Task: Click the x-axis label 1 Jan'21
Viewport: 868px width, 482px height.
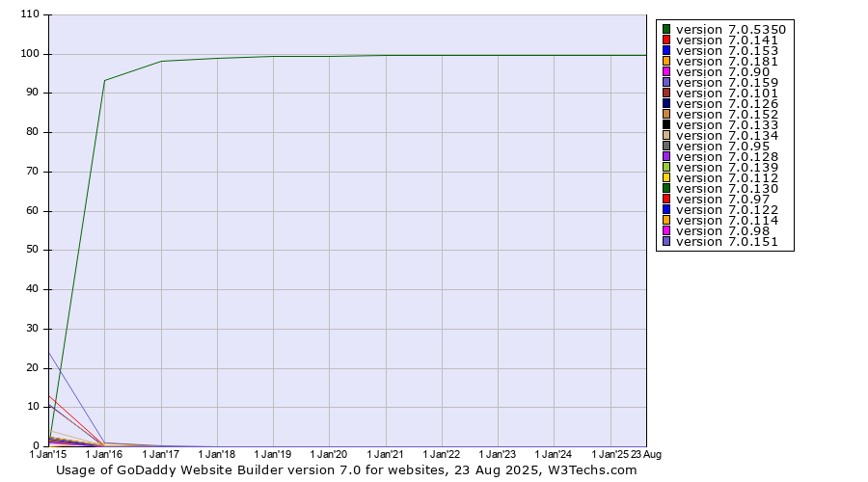Action: 385,454
